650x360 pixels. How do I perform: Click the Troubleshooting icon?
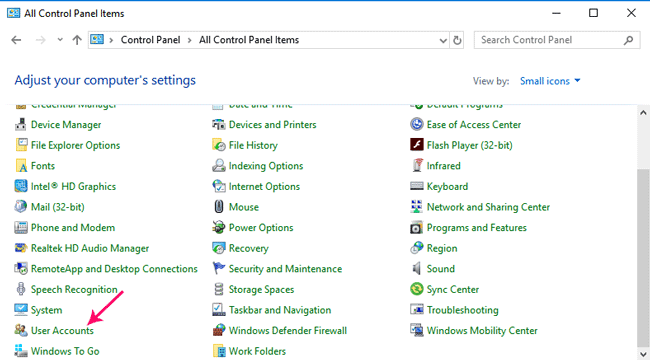point(417,310)
